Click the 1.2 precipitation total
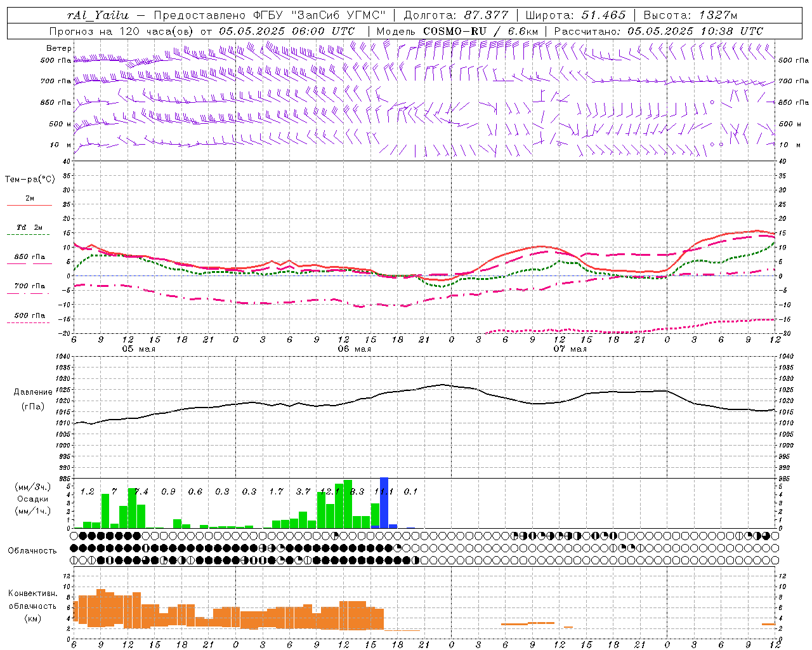The height and width of the screenshot is (650, 812). pos(88,491)
